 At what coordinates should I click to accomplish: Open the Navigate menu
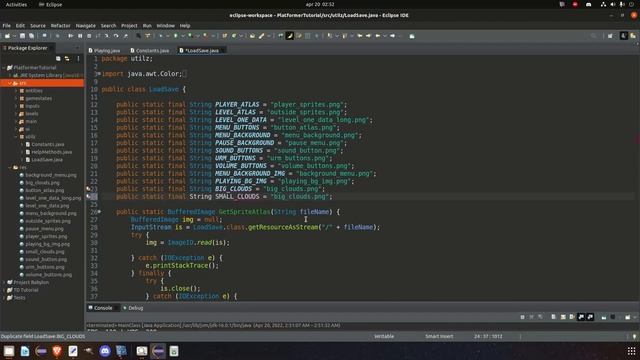click(86, 25)
